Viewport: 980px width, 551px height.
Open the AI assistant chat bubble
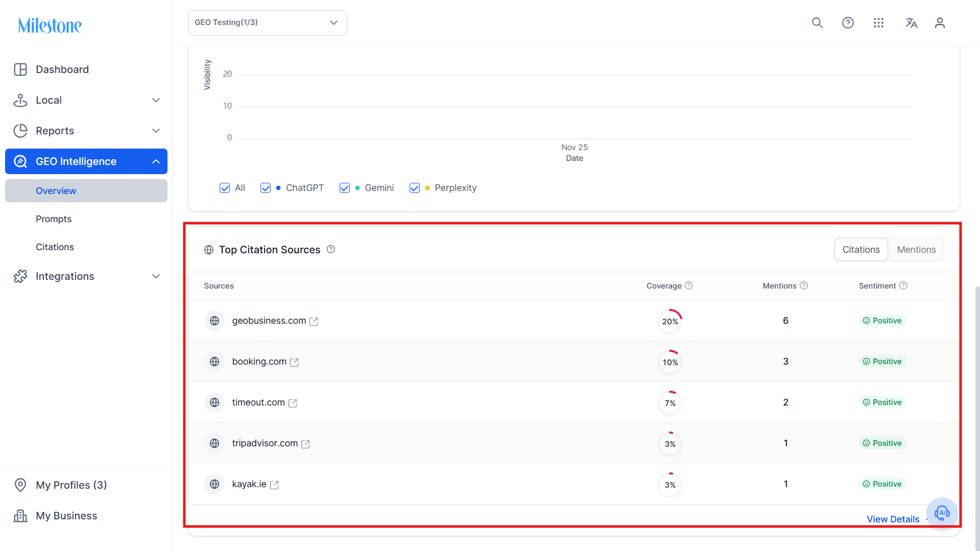coord(942,513)
